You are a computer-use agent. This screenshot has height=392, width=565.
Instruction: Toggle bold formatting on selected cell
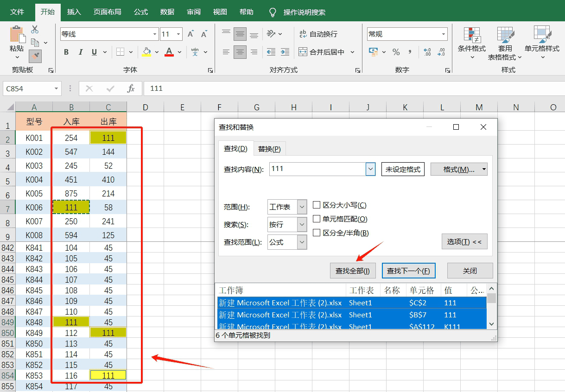tap(66, 52)
